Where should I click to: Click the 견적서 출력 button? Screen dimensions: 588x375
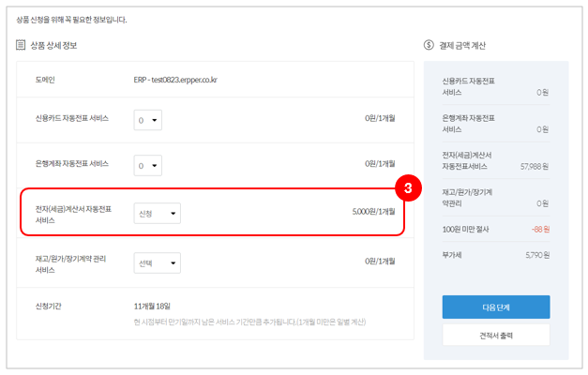click(x=495, y=335)
